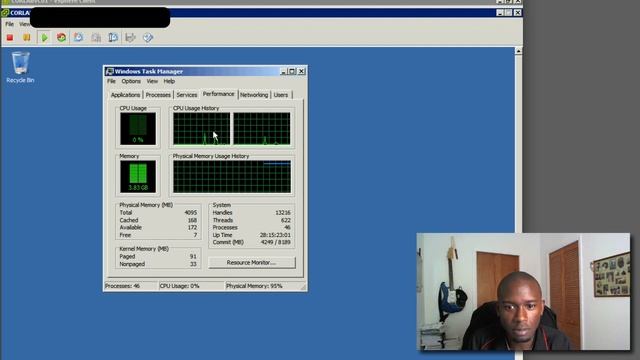Switch to the Users tab

pos(280,95)
